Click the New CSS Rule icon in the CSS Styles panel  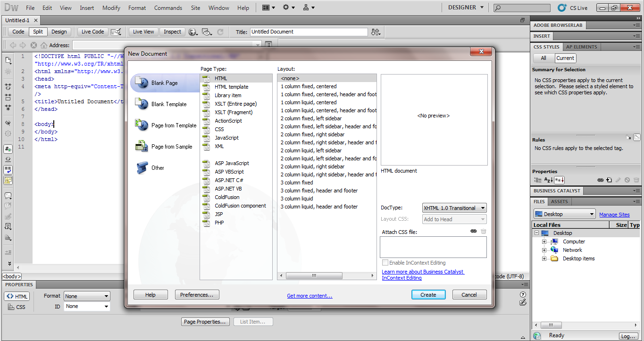click(609, 180)
